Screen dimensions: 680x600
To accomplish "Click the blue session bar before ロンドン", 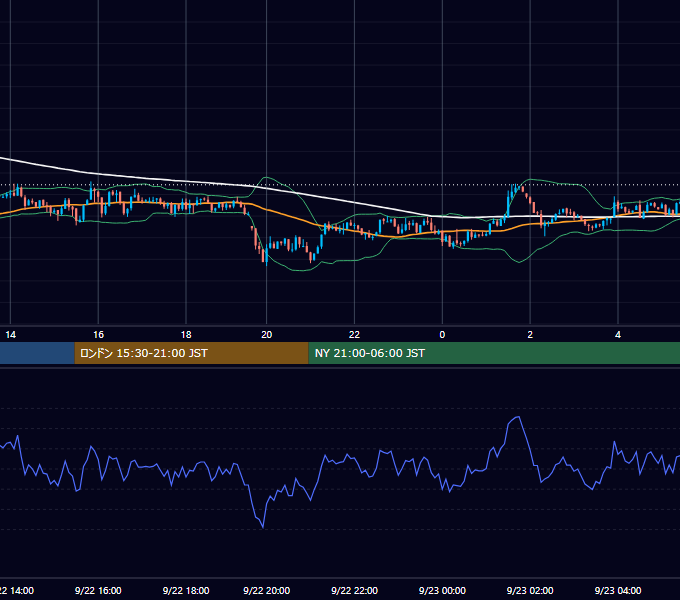I will tap(37, 353).
